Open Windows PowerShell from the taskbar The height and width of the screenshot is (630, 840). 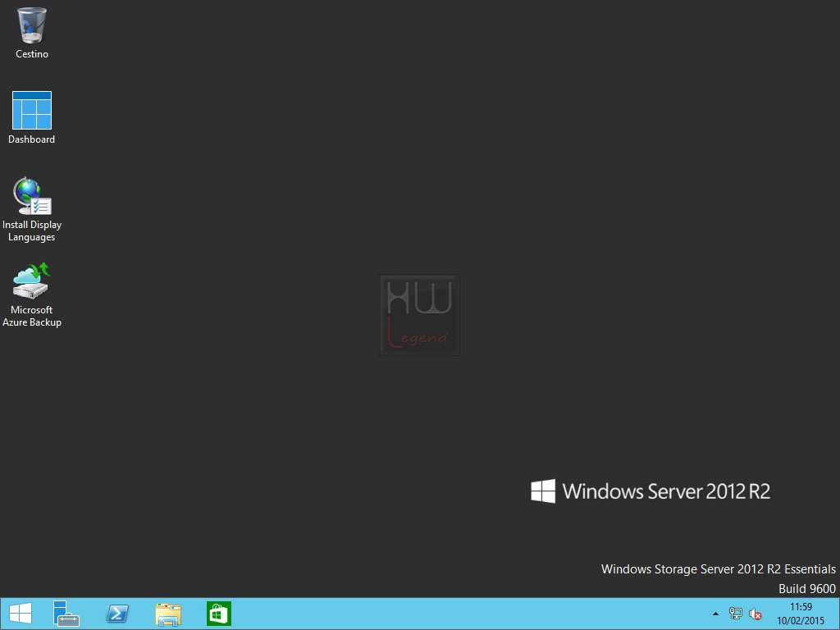(x=117, y=614)
